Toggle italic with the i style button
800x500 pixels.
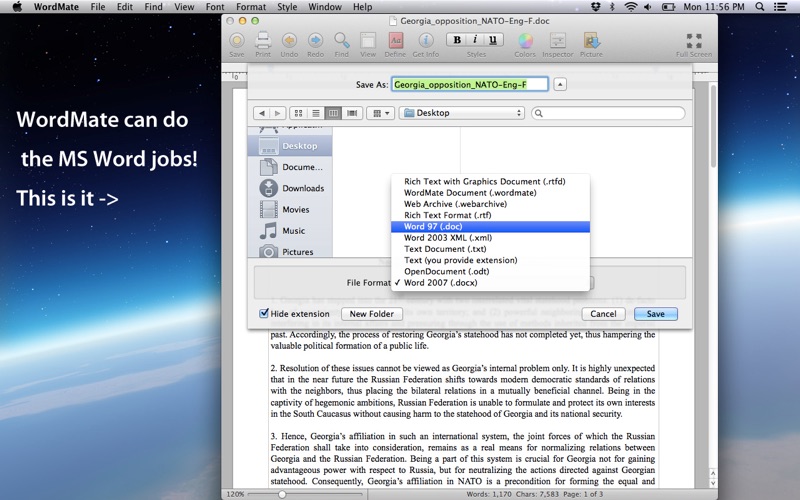(475, 40)
